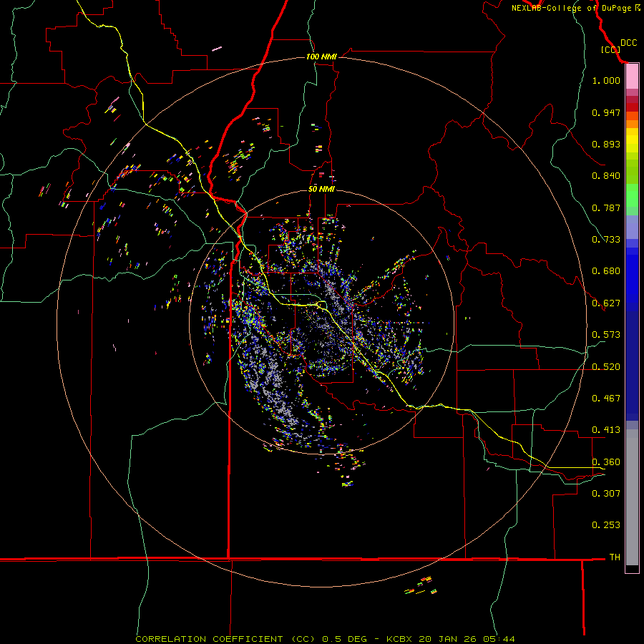Select the 0.520 scale value
The width and height of the screenshot is (644, 644).
coord(606,367)
